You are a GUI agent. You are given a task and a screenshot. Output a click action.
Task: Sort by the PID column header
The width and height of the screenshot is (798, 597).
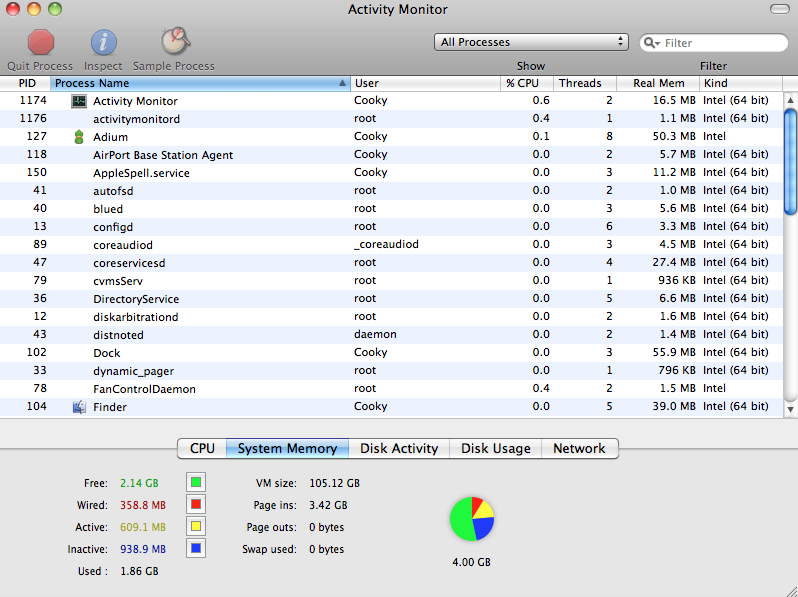(25, 83)
